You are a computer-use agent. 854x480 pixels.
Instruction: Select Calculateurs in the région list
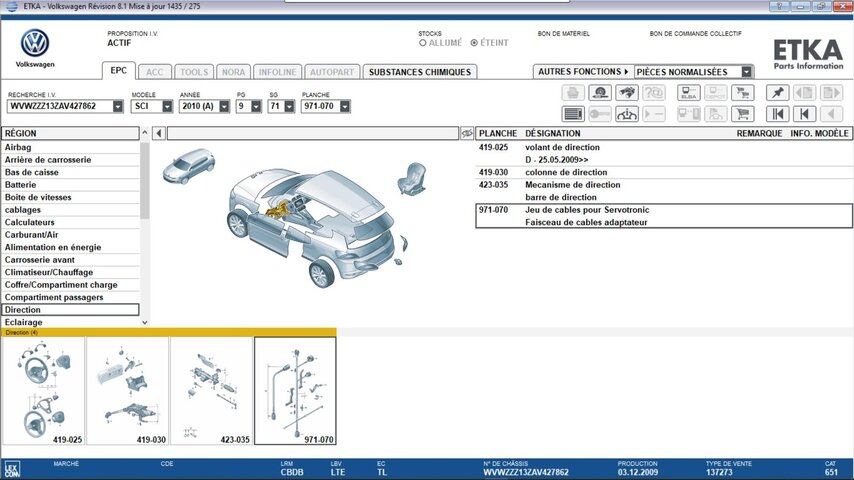[70, 222]
